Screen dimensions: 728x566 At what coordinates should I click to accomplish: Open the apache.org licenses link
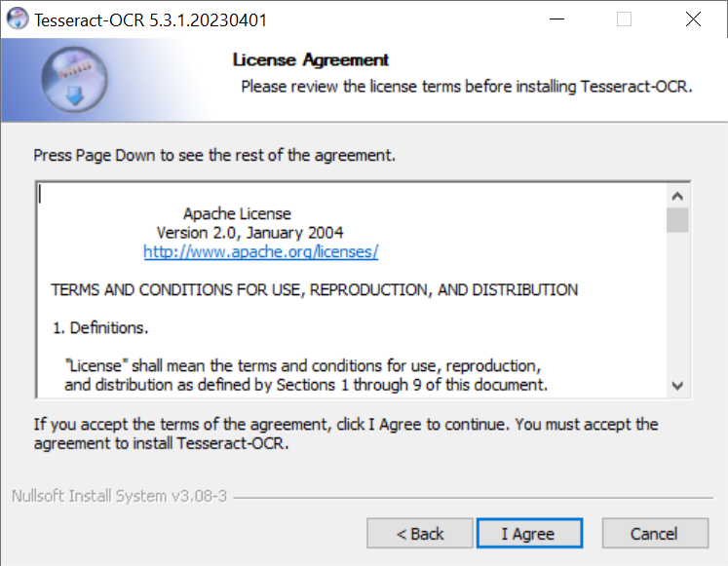[x=261, y=252]
